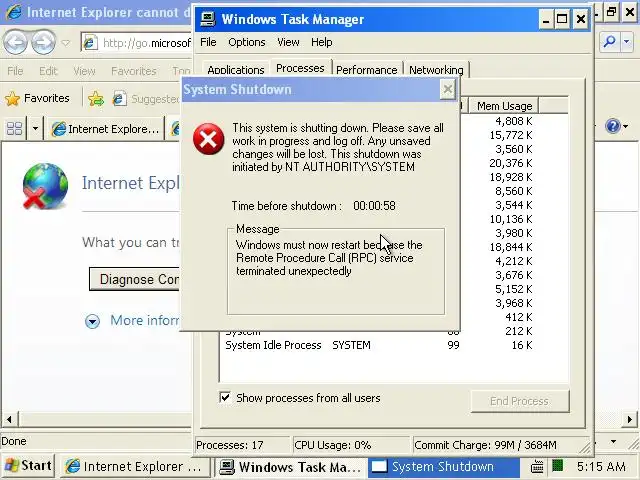Click the Windows Task Manager title icon

[x=207, y=19]
